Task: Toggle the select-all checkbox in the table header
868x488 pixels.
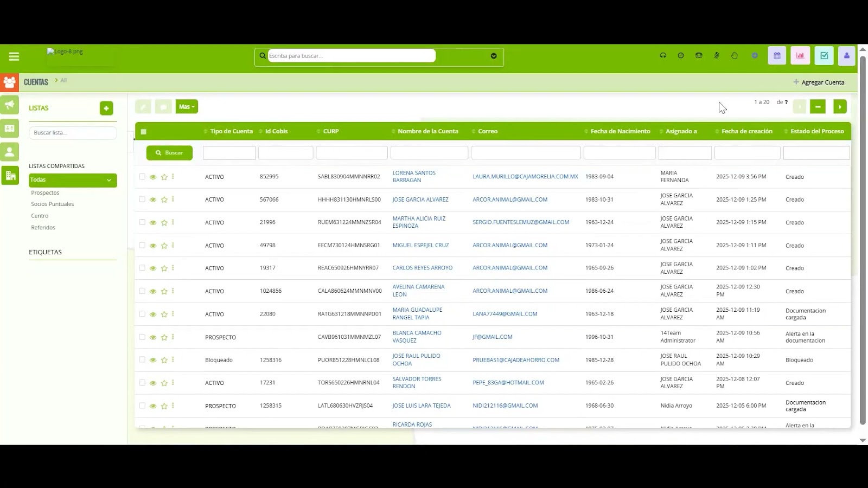Action: 143,132
